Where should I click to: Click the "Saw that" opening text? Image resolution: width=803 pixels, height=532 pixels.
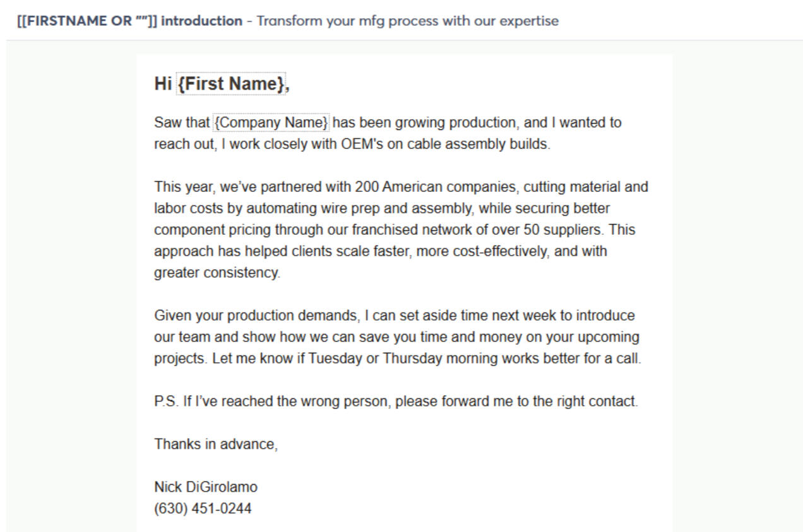pyautogui.click(x=182, y=122)
